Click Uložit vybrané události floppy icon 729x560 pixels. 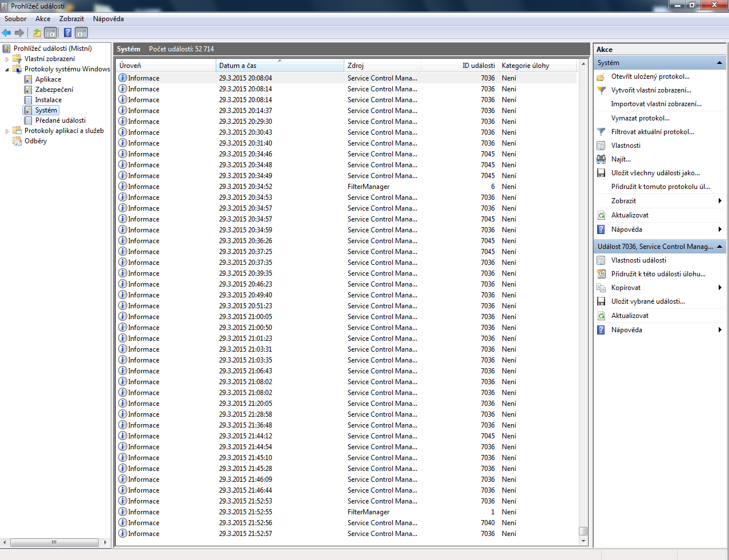601,301
